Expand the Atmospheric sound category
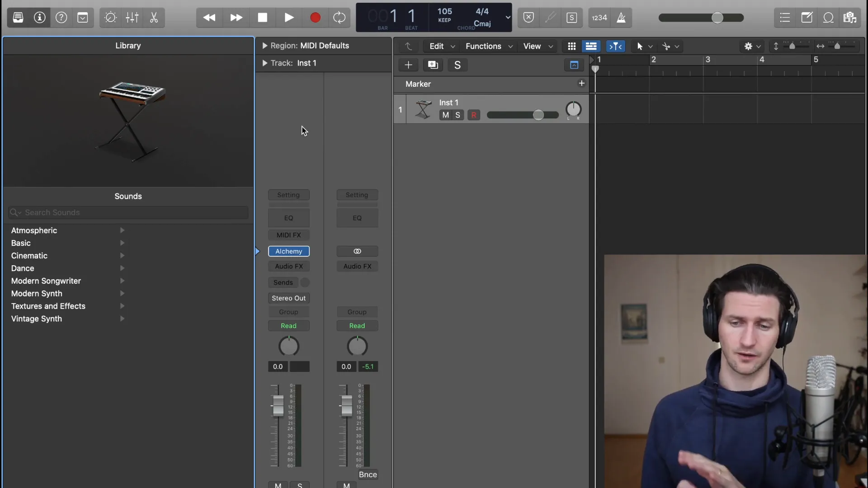Screen dimensions: 868x488 click(x=122, y=230)
